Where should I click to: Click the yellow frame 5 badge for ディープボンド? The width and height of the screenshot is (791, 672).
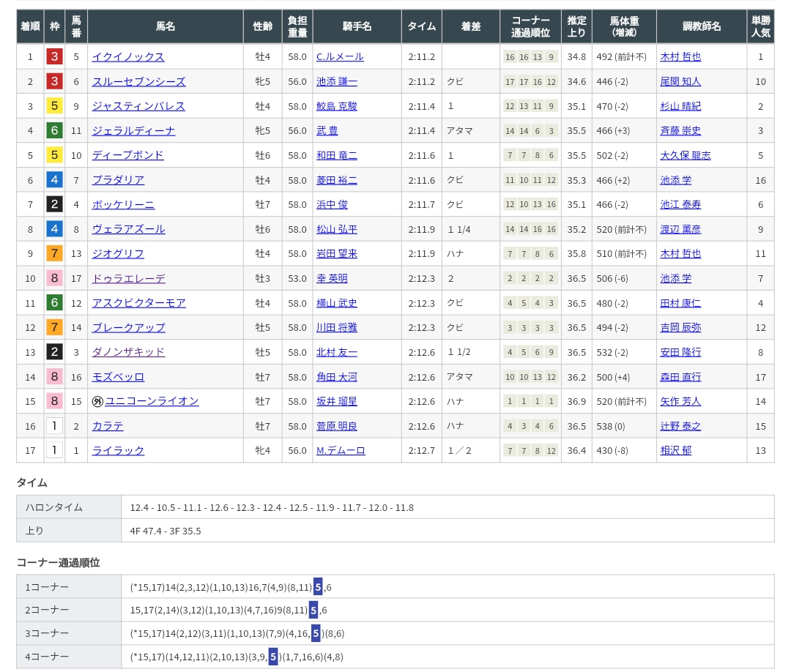click(54, 155)
